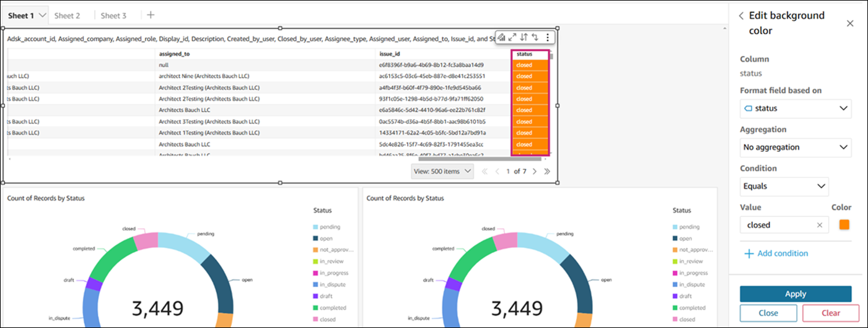
Task: Open the sort options icon on table
Action: click(x=524, y=37)
